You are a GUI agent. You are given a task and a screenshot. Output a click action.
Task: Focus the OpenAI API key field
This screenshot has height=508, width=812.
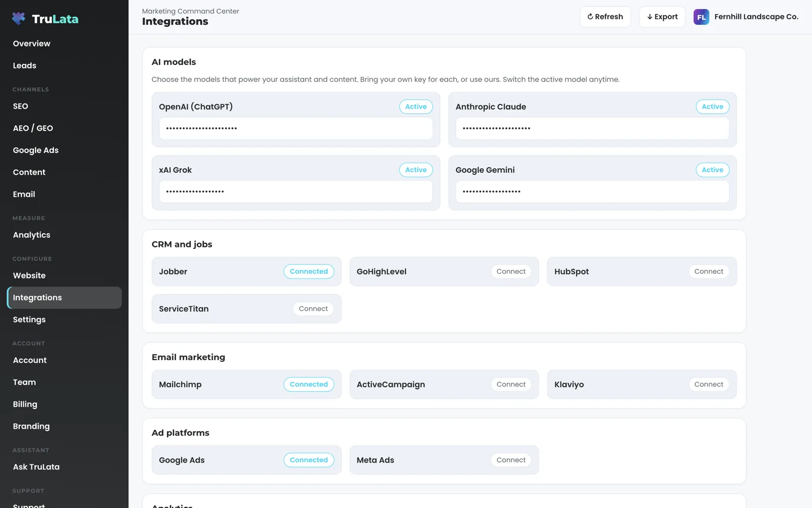296,129
